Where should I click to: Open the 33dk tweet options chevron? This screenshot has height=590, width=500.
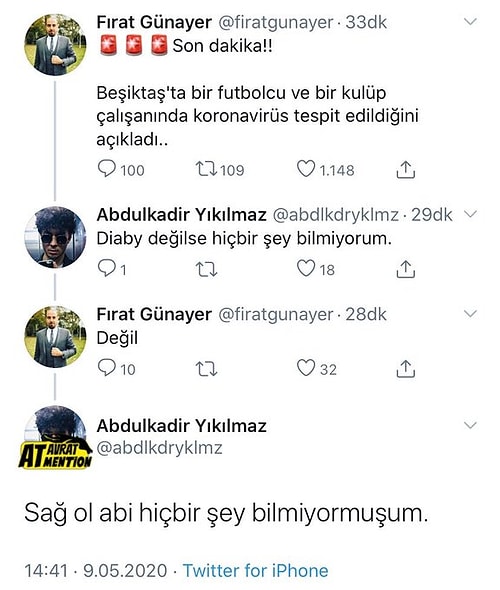pyautogui.click(x=470, y=21)
